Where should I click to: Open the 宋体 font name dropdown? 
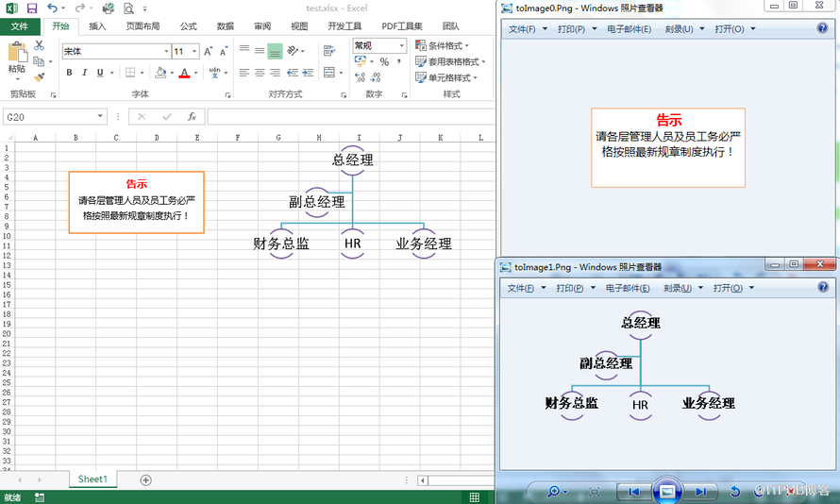(165, 52)
